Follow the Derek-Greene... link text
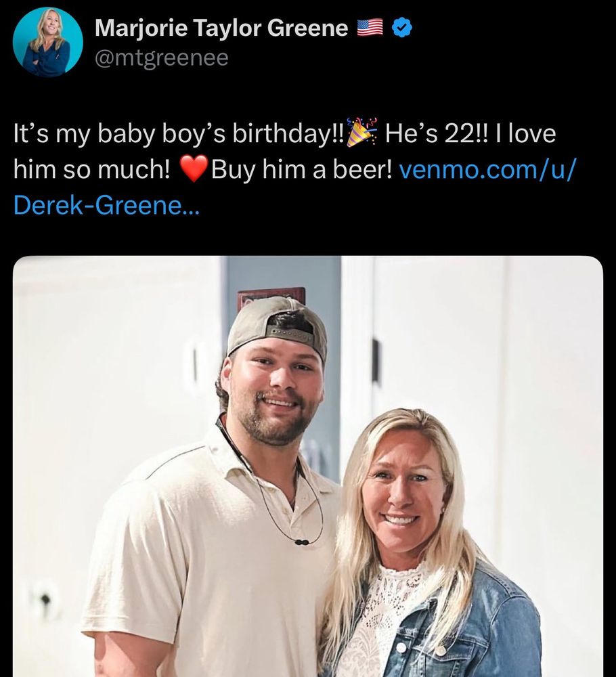The width and height of the screenshot is (616, 677). [106, 205]
